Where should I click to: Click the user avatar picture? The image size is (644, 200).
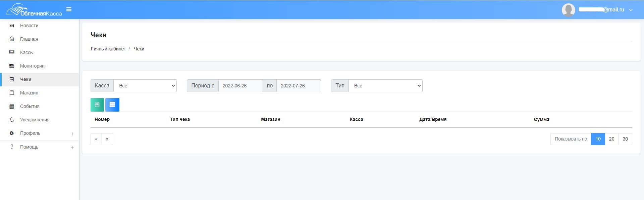pyautogui.click(x=568, y=10)
